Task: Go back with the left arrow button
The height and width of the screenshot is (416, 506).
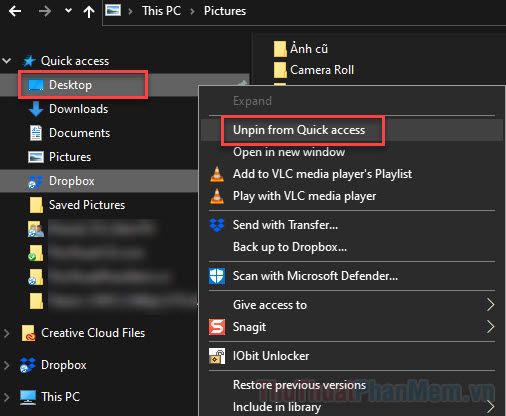Action: (x=15, y=11)
